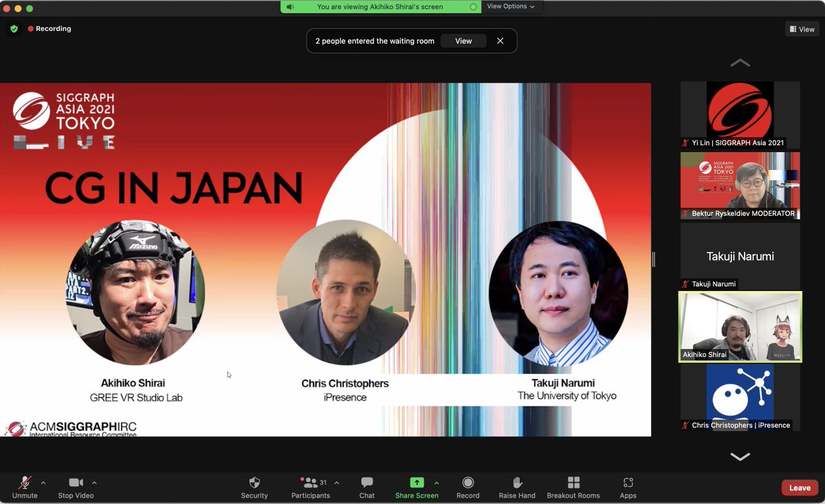Viewport: 825px width, 504px height.
Task: Click View in waiting room notification
Action: pyautogui.click(x=463, y=41)
